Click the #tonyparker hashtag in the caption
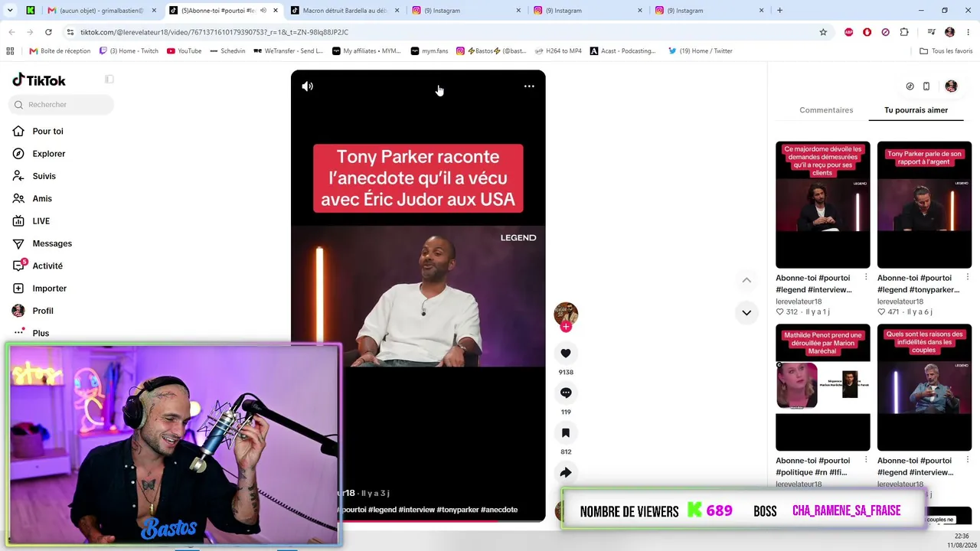This screenshot has height=551, width=980. [x=457, y=510]
